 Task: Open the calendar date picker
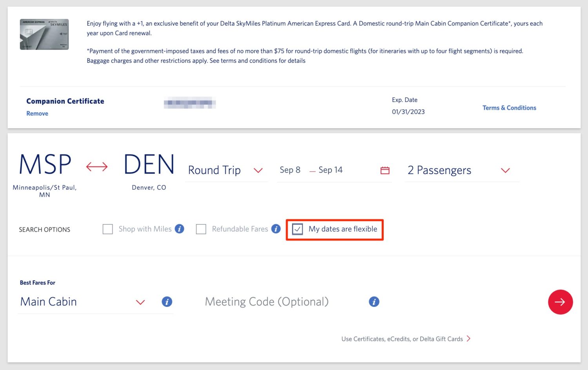pos(385,170)
